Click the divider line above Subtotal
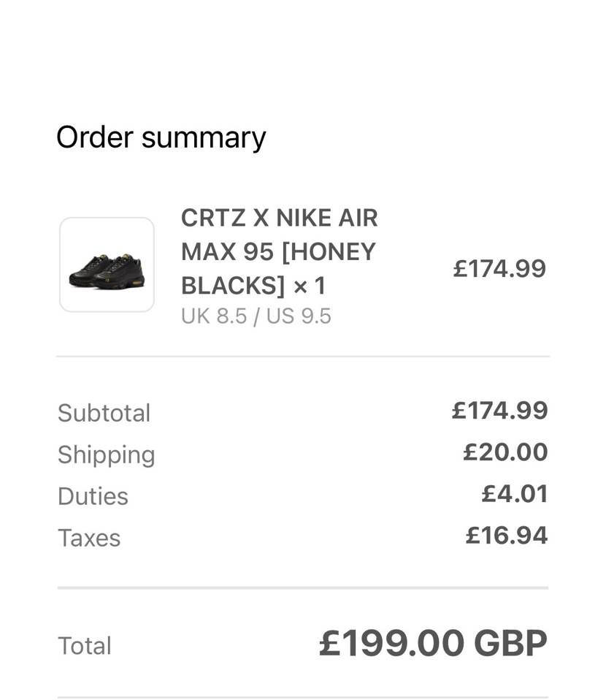 pyautogui.click(x=303, y=357)
